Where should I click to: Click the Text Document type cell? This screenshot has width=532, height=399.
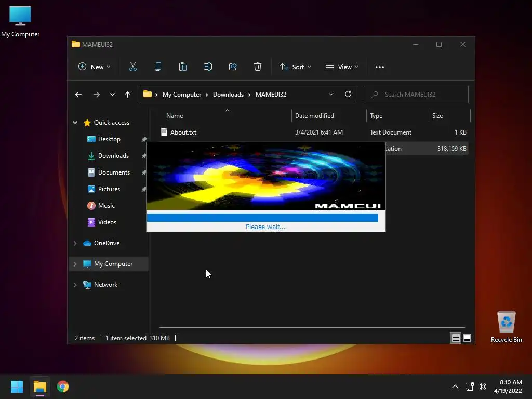pyautogui.click(x=391, y=132)
